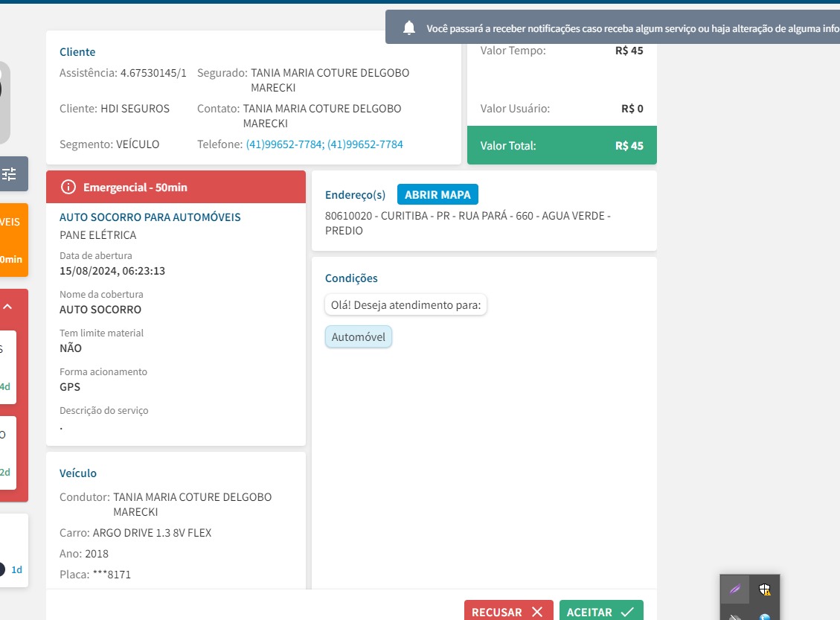Collapse the red sidebar list chevron
The width and height of the screenshot is (840, 620).
[x=7, y=307]
